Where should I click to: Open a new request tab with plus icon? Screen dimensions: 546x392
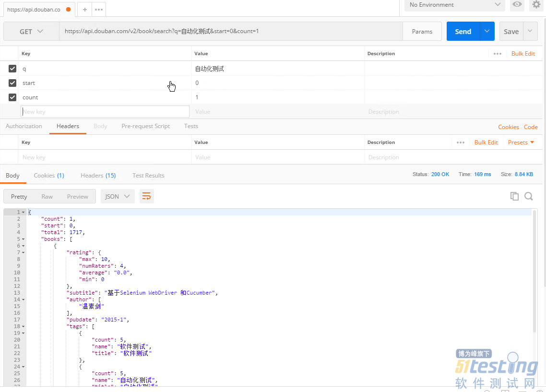(x=84, y=10)
